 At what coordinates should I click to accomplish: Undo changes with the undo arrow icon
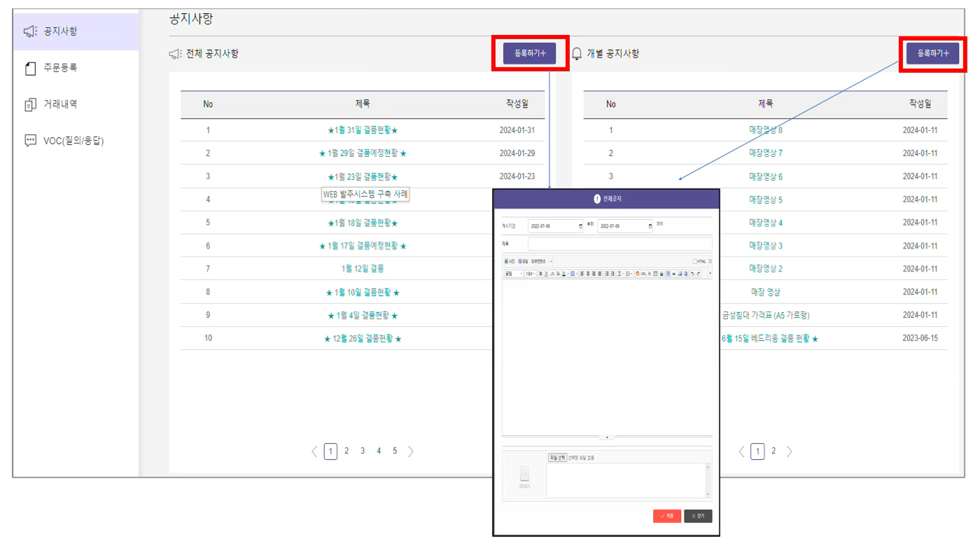692,273
